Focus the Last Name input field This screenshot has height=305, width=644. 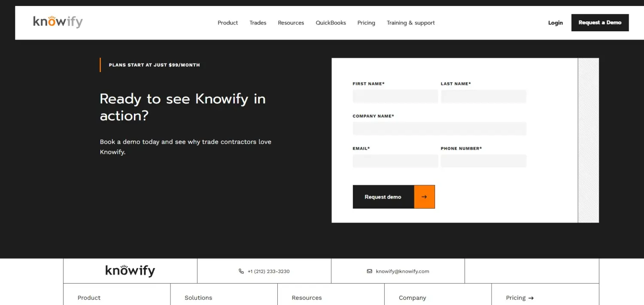tap(483, 97)
